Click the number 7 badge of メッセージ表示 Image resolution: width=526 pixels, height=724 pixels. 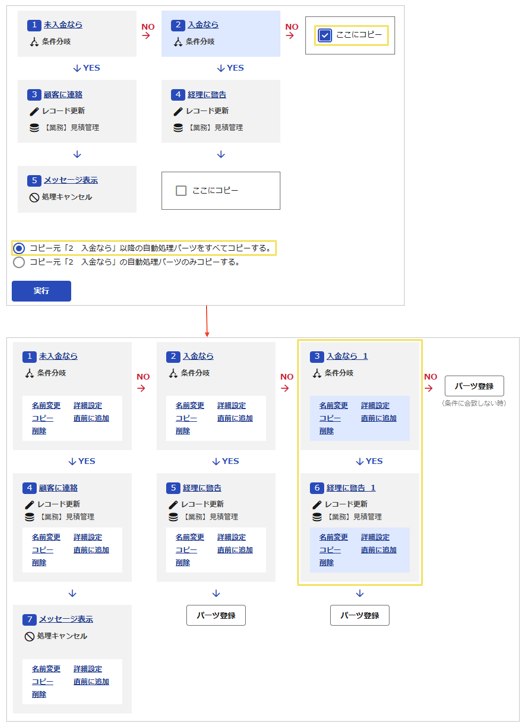click(x=30, y=619)
